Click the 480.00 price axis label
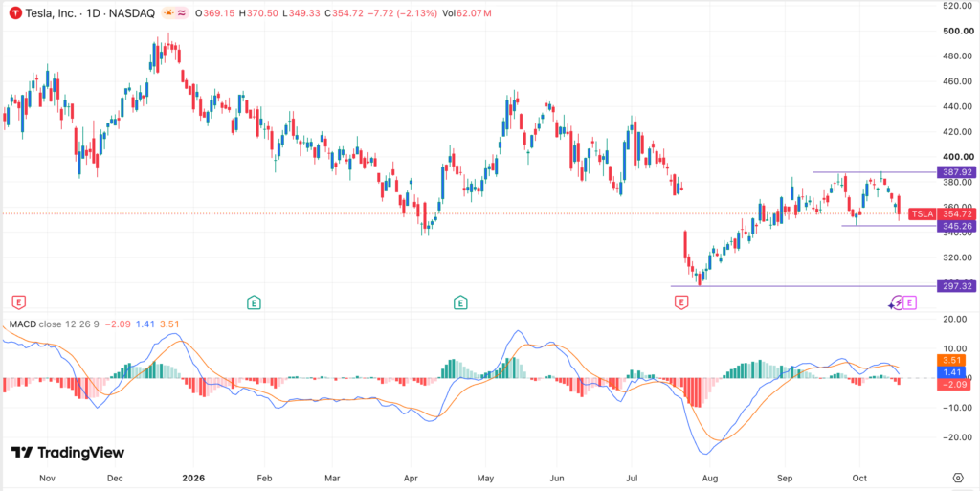Image resolution: width=980 pixels, height=491 pixels. click(x=957, y=56)
